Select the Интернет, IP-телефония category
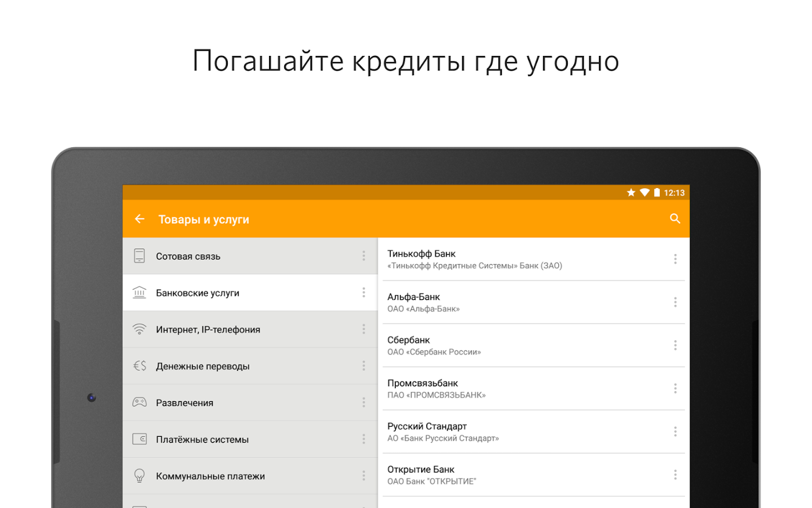The width and height of the screenshot is (812, 508). point(250,329)
